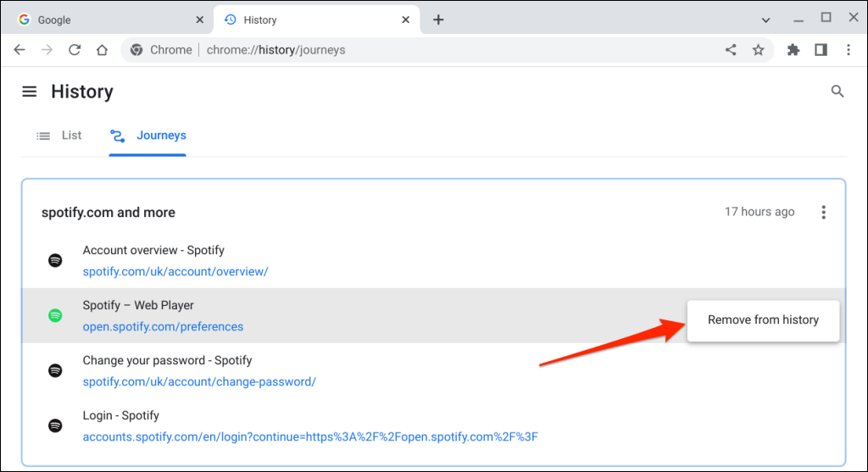This screenshot has width=868, height=472.
Task: Click Spotify icon beside Change your password
Action: pyautogui.click(x=55, y=370)
